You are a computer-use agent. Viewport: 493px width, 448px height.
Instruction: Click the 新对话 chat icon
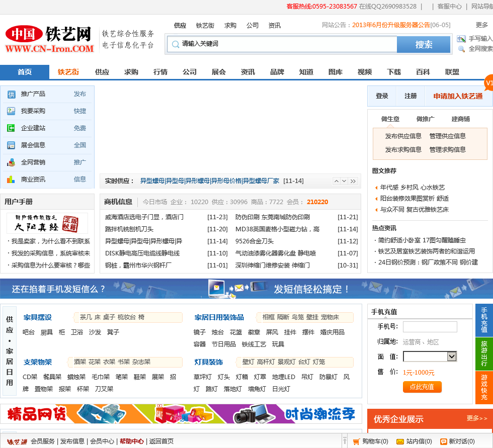coord(443,441)
